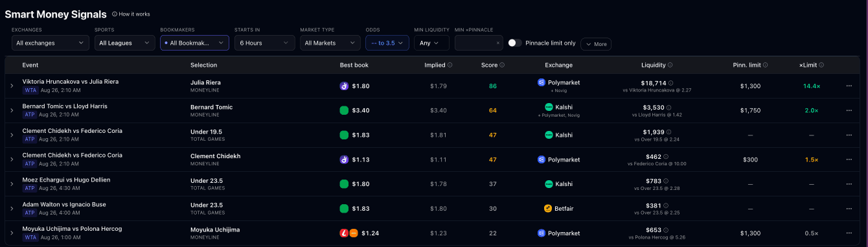Sort by the Implied column header
The width and height of the screenshot is (868, 247).
tap(435, 65)
